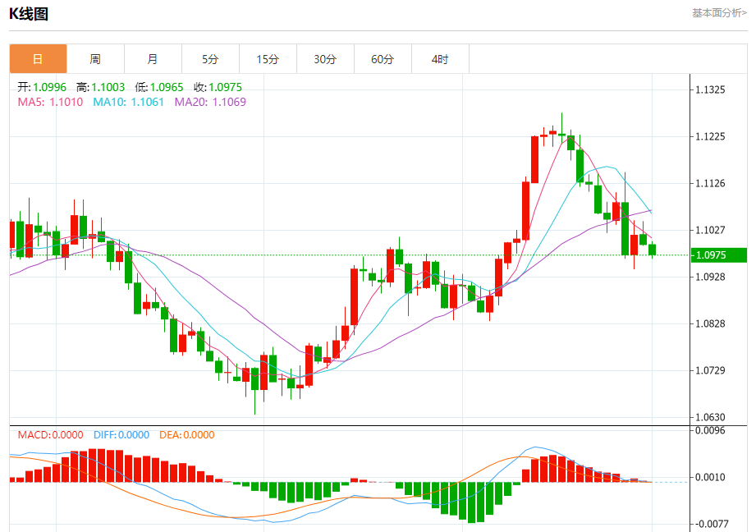The image size is (756, 532).
Task: Click the DEA:0.0000 indicator label
Action: [186, 435]
